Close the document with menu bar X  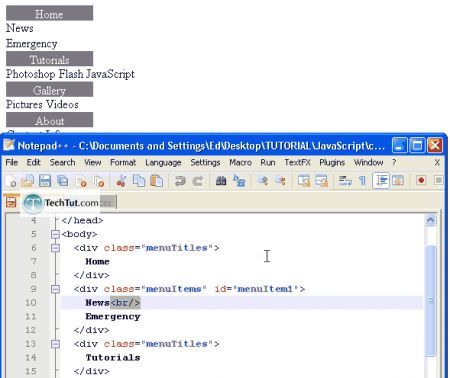437,162
